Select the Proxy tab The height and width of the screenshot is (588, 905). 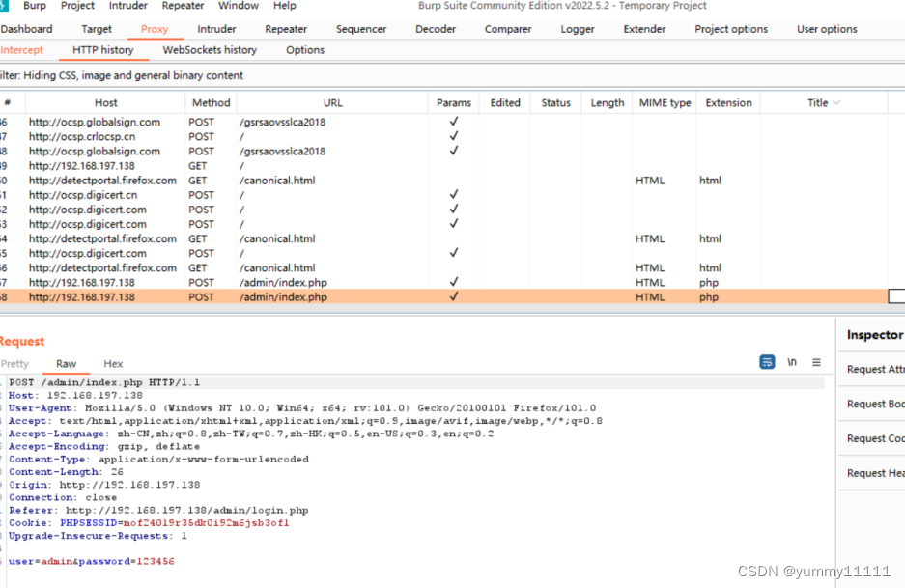155,29
